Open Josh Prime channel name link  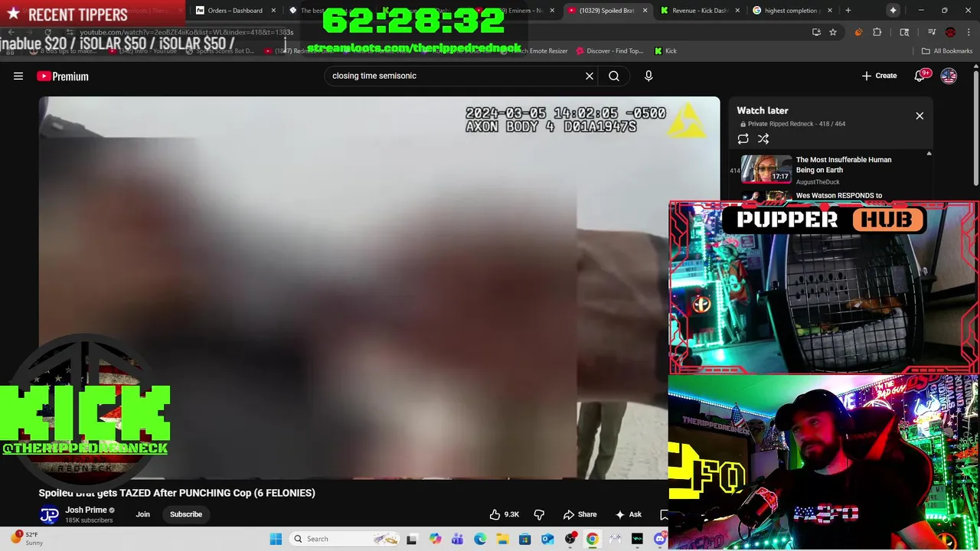(x=86, y=510)
